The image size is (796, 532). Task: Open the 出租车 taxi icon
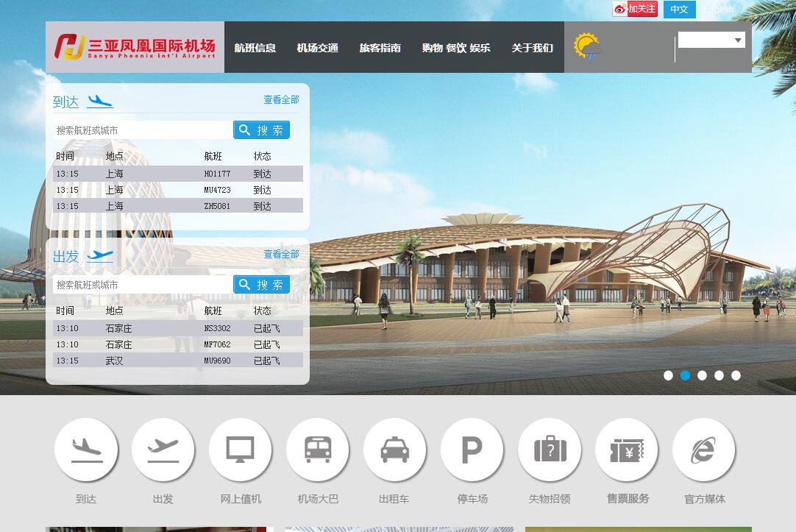point(395,450)
